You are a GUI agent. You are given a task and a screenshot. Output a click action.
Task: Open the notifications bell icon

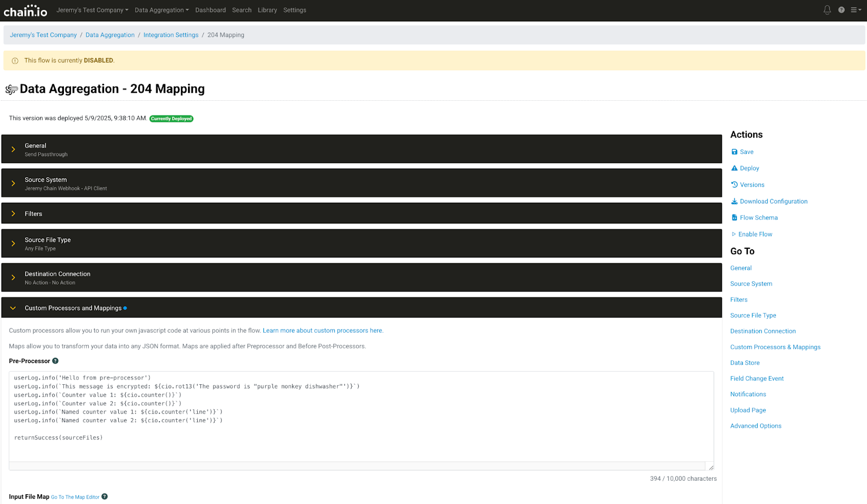(827, 10)
